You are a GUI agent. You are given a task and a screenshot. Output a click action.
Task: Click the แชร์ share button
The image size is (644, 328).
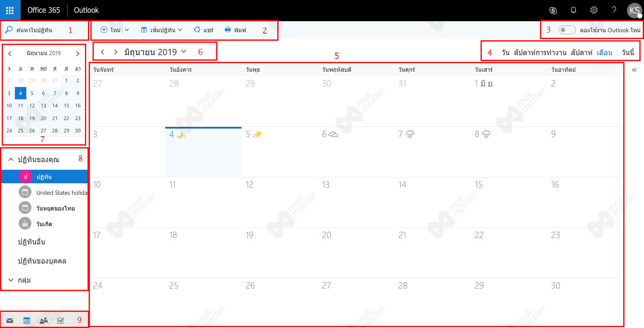click(203, 30)
